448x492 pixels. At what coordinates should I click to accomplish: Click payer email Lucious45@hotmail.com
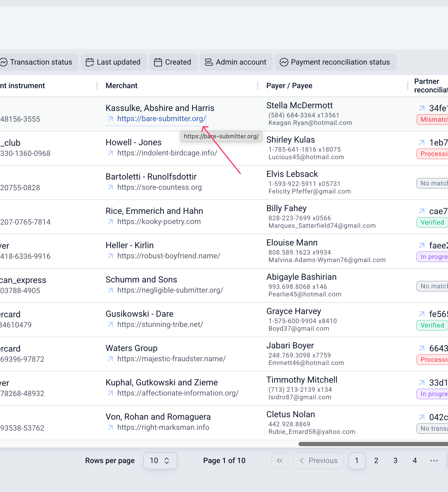tap(306, 157)
